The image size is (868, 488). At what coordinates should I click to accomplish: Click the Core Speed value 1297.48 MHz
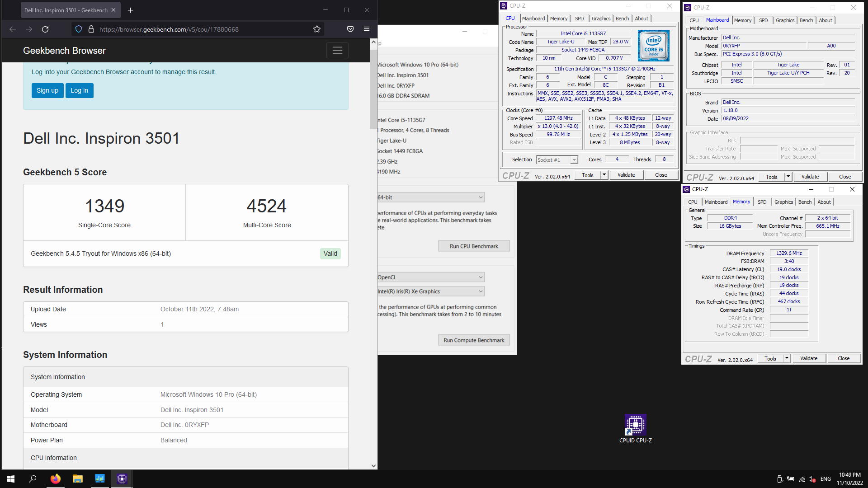point(558,118)
